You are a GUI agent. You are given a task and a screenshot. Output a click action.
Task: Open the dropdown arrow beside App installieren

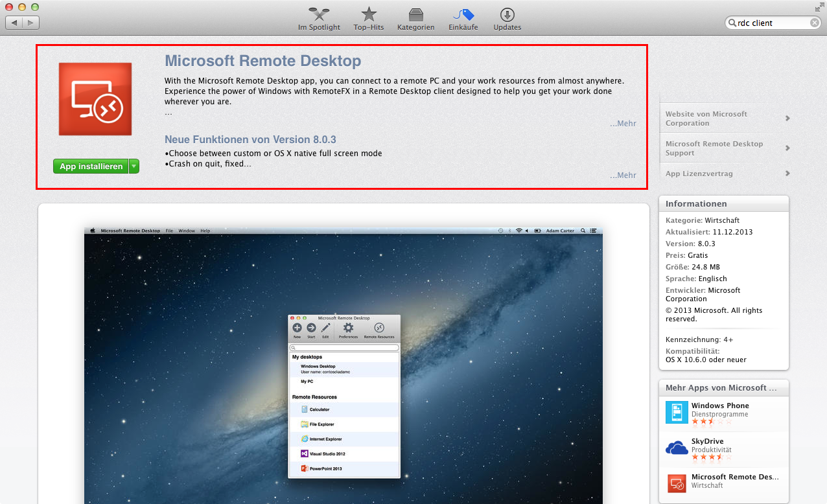point(134,166)
